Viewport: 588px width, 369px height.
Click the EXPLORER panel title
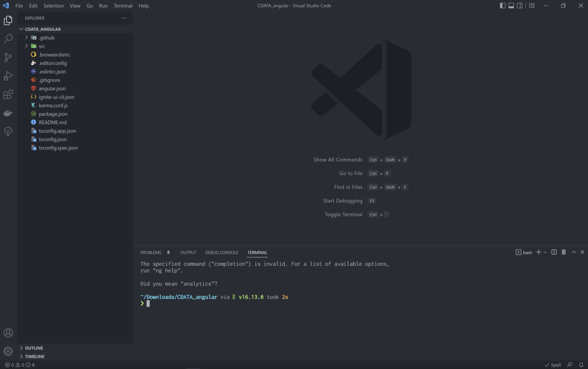point(35,18)
